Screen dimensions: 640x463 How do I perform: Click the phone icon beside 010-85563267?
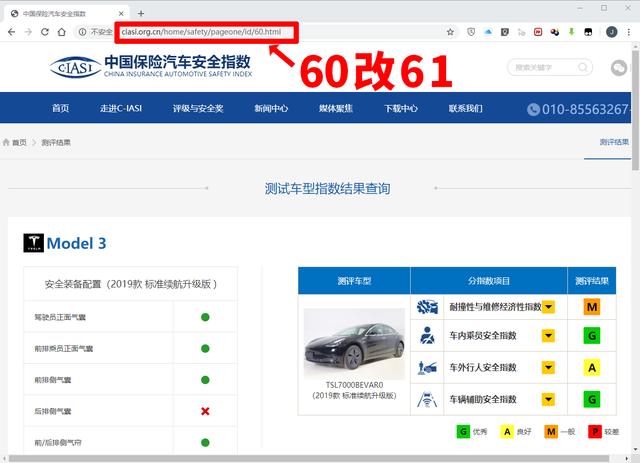point(533,109)
